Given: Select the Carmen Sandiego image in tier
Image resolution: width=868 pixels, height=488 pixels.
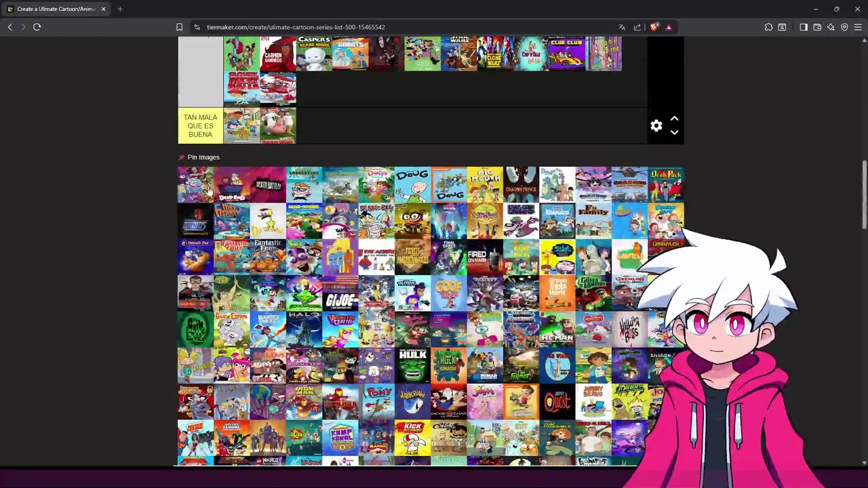Looking at the screenshot, I should [x=278, y=54].
